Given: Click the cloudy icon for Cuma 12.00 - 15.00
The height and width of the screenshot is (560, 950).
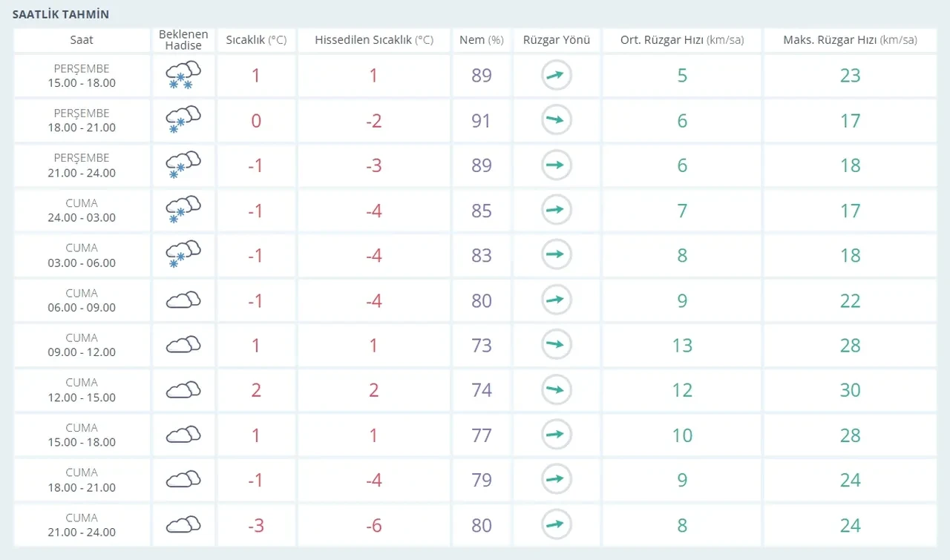Looking at the screenshot, I should click(x=183, y=390).
